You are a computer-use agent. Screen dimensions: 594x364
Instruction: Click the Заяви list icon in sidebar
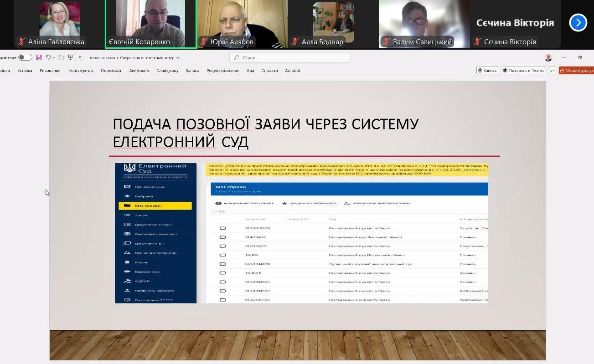127,215
